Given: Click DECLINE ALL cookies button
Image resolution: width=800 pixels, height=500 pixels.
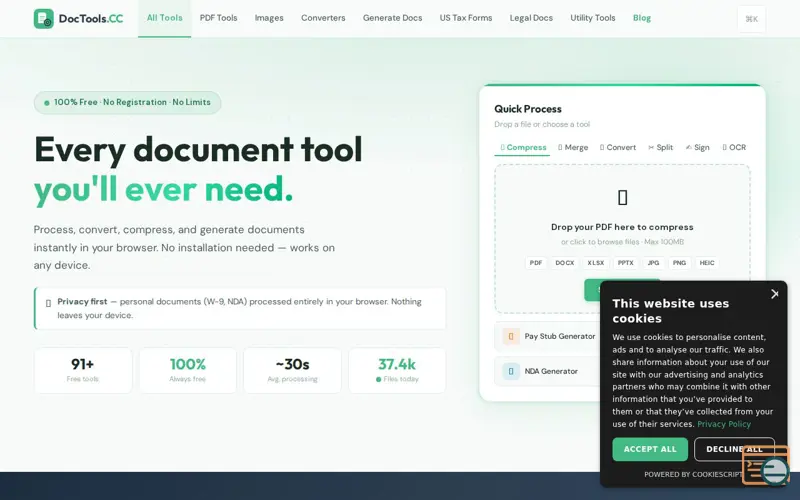Looking at the screenshot, I should pyautogui.click(x=734, y=449).
